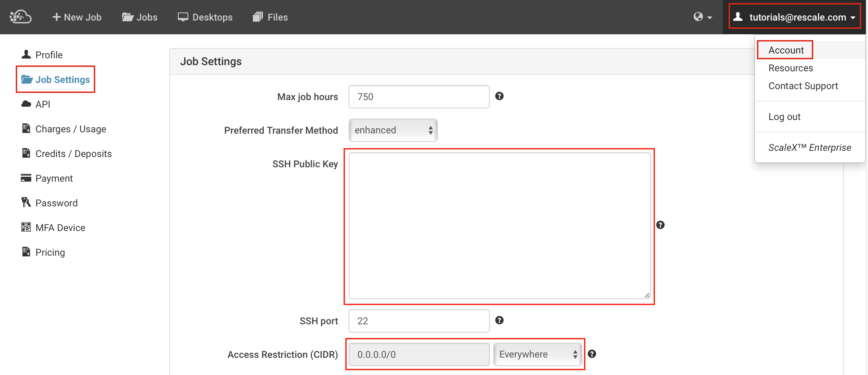Go to Credits / Deposits section
868x375 pixels.
click(x=73, y=154)
